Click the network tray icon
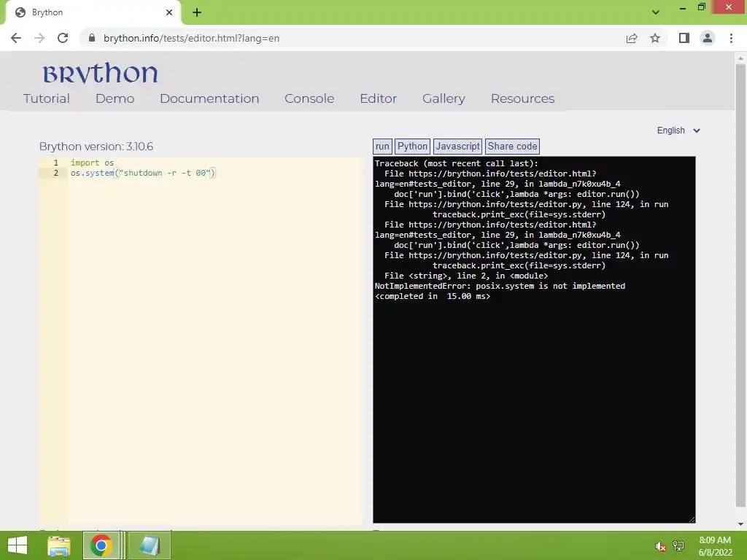This screenshot has width=747, height=560. pyautogui.click(x=678, y=546)
